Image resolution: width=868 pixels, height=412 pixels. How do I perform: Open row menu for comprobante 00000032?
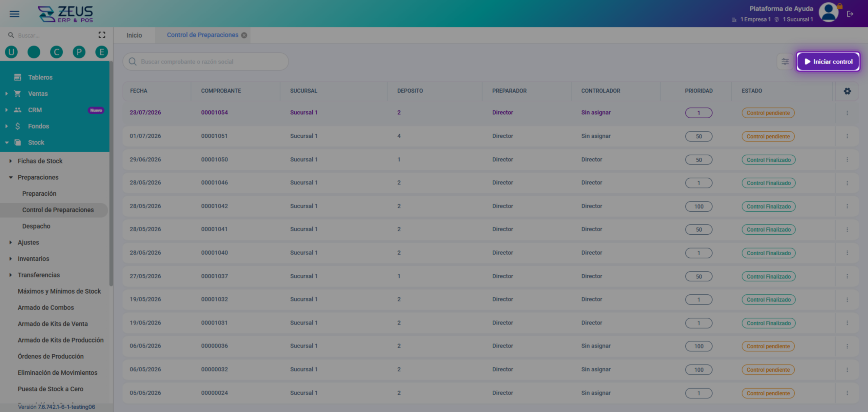click(x=847, y=370)
